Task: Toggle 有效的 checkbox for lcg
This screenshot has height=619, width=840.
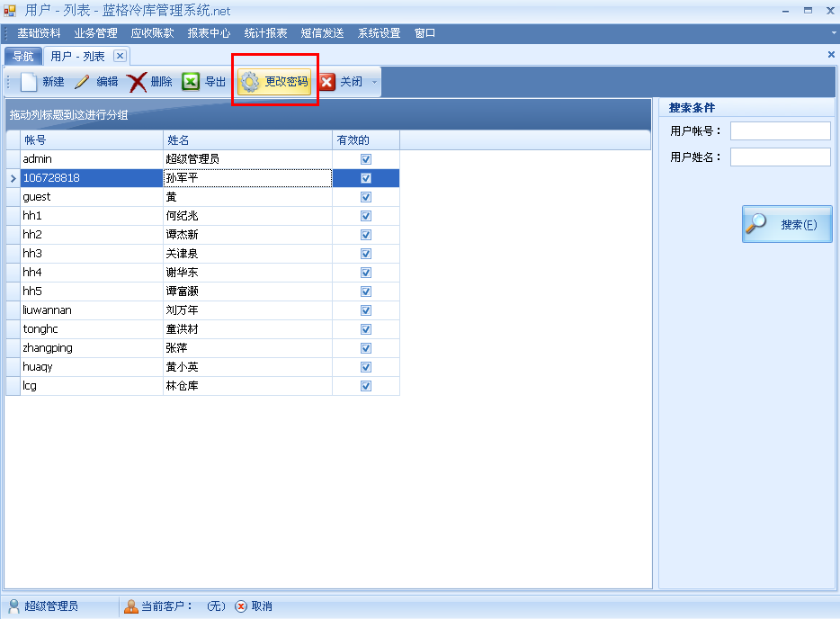Action: 366,386
